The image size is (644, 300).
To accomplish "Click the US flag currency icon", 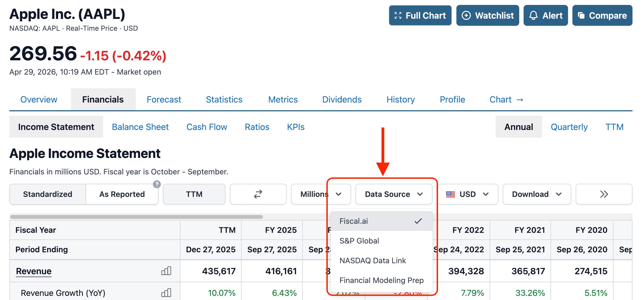I will [x=451, y=194].
